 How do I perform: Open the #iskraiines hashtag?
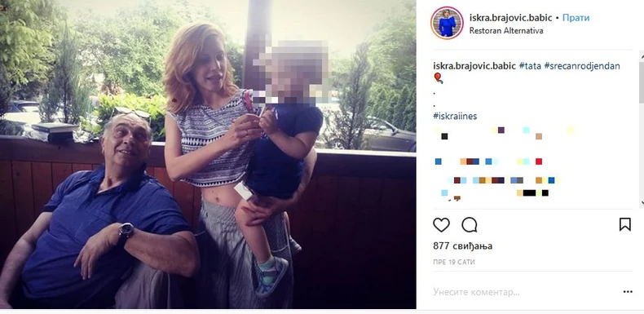(x=455, y=117)
